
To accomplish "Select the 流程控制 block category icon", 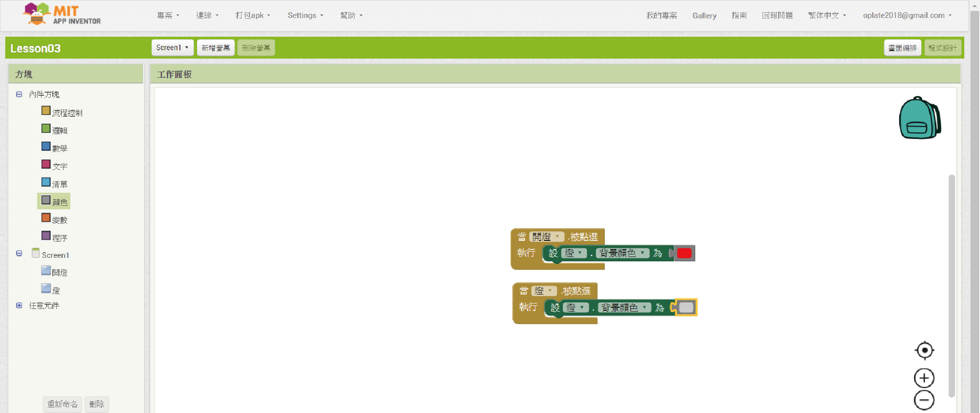I will [x=46, y=111].
